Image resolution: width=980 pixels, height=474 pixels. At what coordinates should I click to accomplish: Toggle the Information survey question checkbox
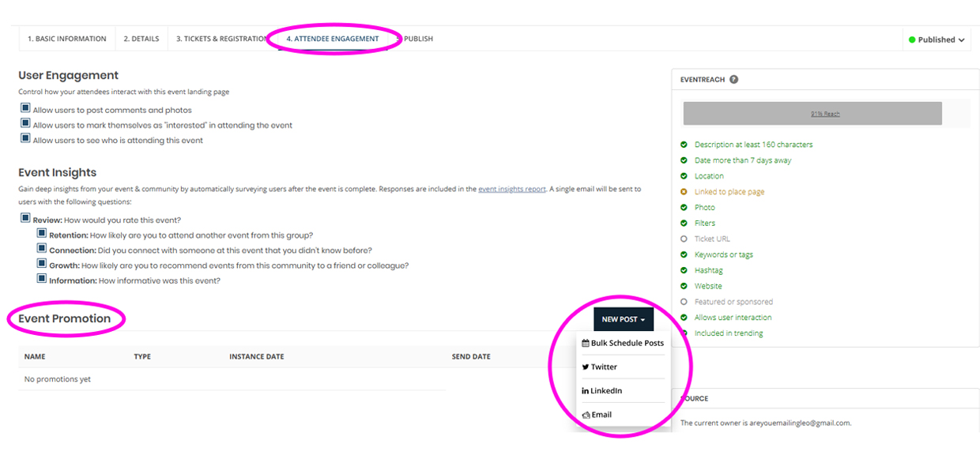tap(42, 279)
